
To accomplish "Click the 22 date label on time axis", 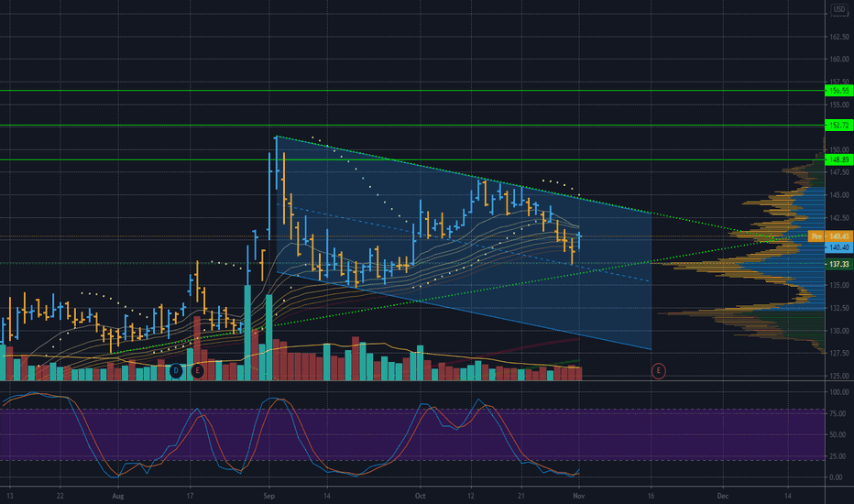I will 60,496.
